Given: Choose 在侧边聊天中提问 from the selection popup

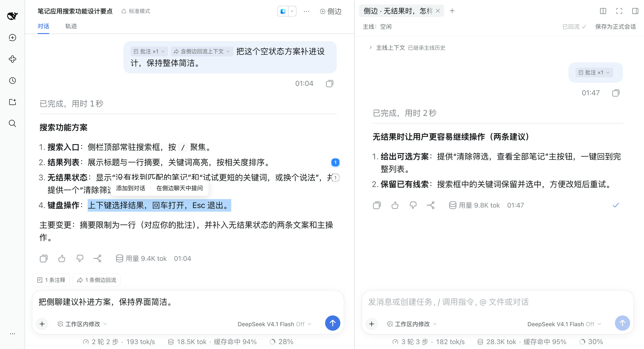Looking at the screenshot, I should 179,188.
